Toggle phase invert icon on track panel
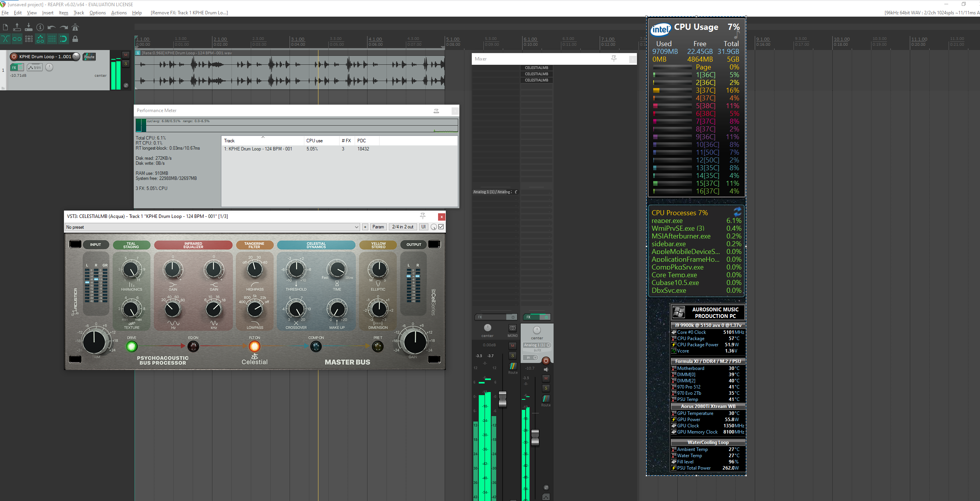Image resolution: width=980 pixels, height=501 pixels. (x=126, y=85)
